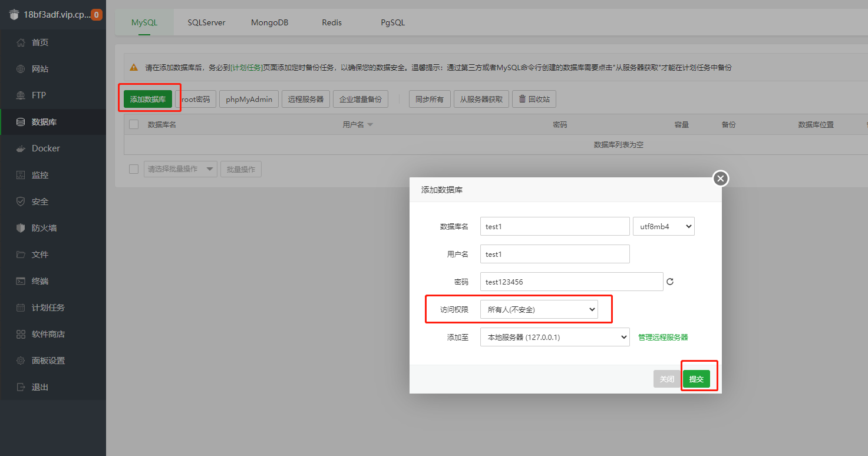Click the calendar icon beside 计划任务
868x456 pixels.
point(21,308)
